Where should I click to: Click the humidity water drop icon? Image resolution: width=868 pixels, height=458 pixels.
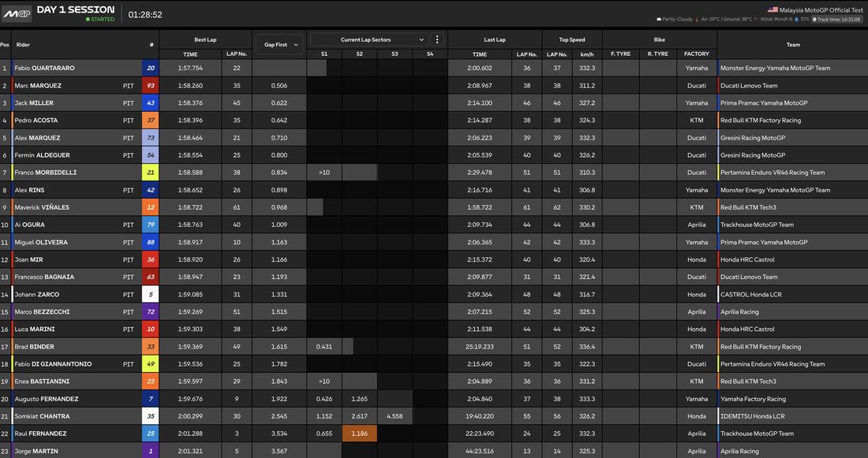tap(796, 20)
